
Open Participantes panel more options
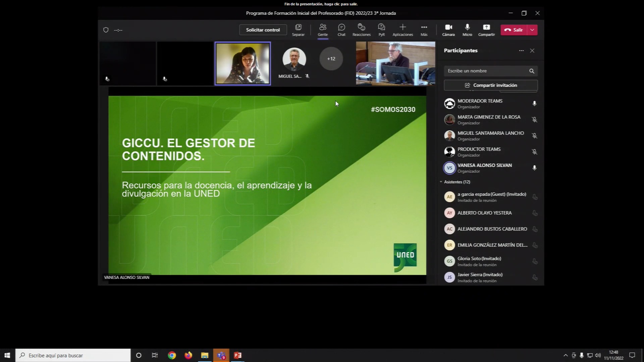[x=521, y=51]
